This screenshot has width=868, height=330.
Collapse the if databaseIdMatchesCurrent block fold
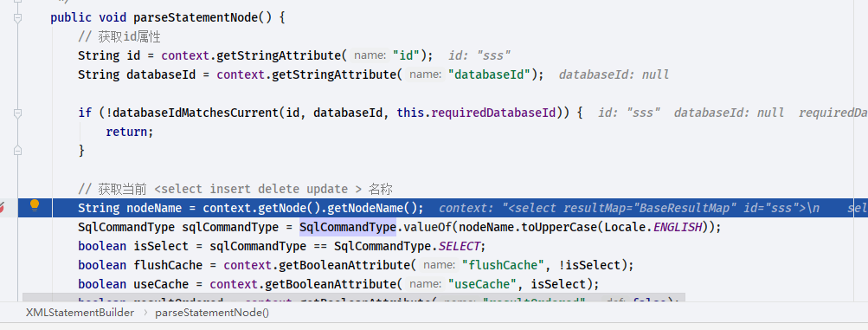(x=17, y=113)
